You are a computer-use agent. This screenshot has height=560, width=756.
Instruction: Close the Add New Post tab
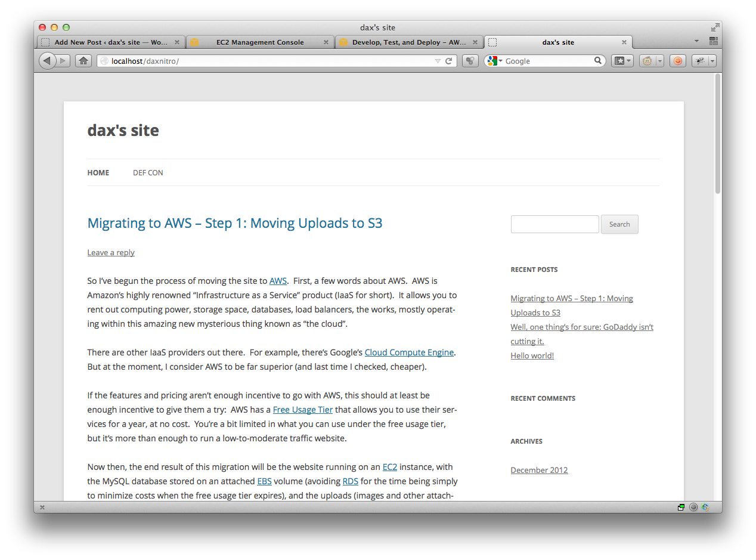[176, 42]
